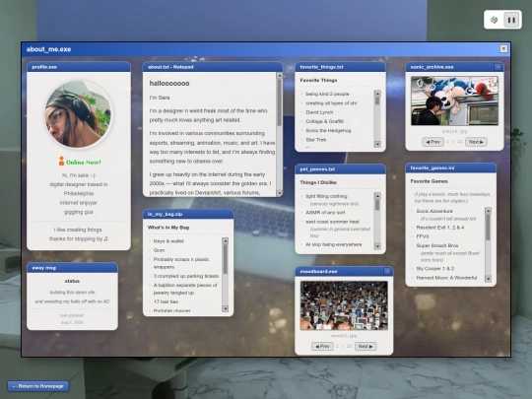Viewport: 532px width, 399px height.
Task: Click the orange Online Now person icon
Action: [x=61, y=162]
